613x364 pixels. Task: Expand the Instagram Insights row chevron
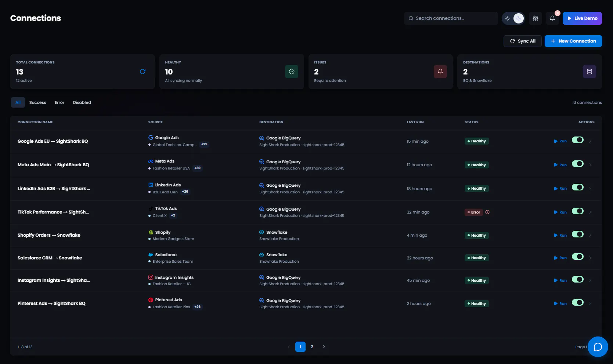(590, 280)
